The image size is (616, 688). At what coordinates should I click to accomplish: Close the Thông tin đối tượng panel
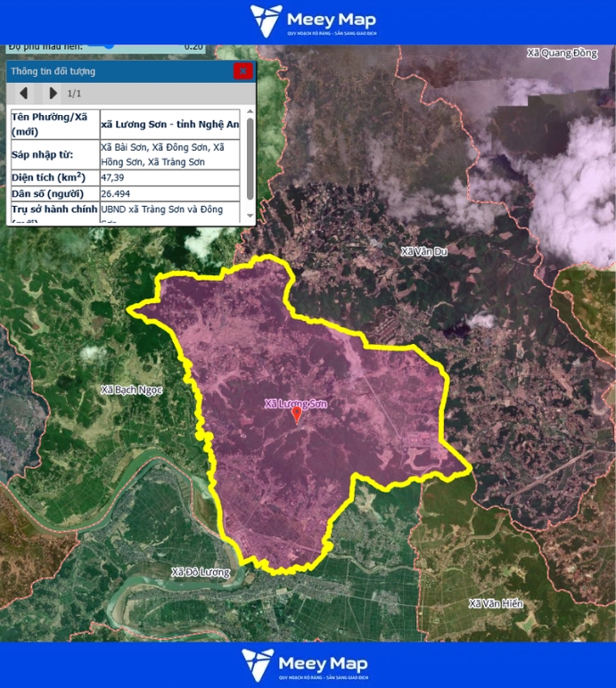242,71
